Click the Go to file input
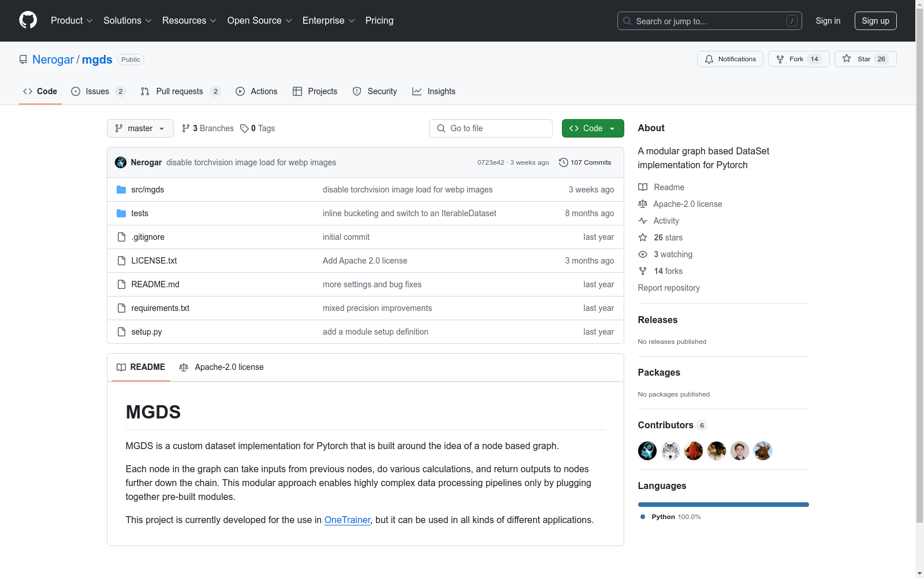924x578 pixels. (491, 128)
